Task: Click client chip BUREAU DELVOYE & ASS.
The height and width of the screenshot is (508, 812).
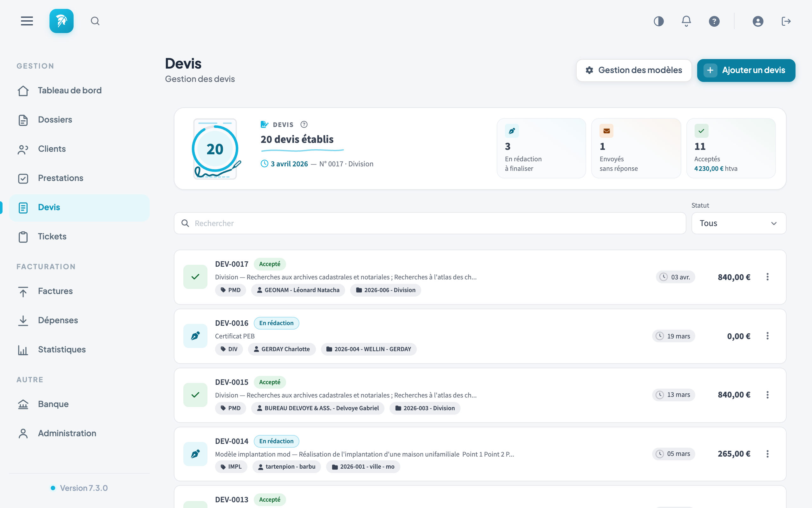Action: click(x=318, y=408)
